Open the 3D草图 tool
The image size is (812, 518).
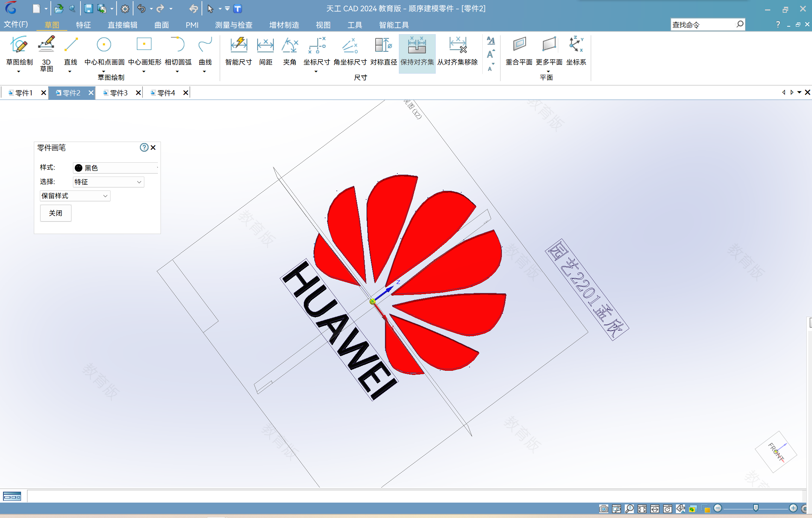pyautogui.click(x=47, y=54)
